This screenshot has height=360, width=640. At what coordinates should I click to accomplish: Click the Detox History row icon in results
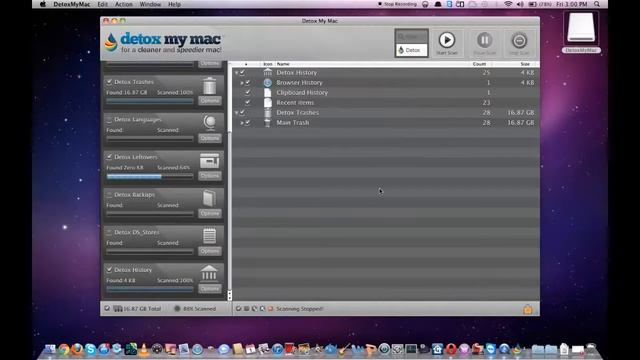click(x=267, y=73)
